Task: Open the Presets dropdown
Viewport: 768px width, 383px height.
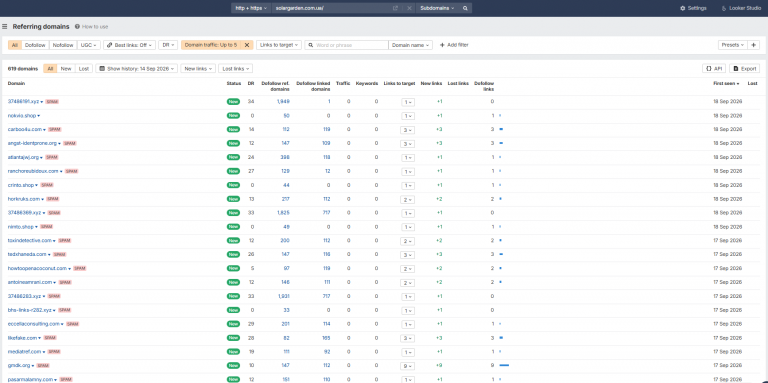Action: click(732, 45)
